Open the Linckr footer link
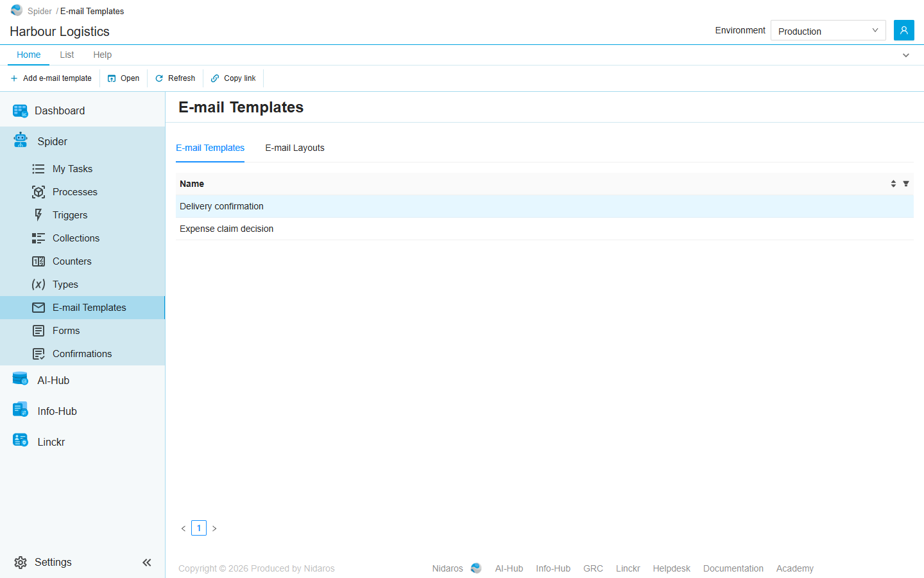This screenshot has height=578, width=924. [x=628, y=568]
